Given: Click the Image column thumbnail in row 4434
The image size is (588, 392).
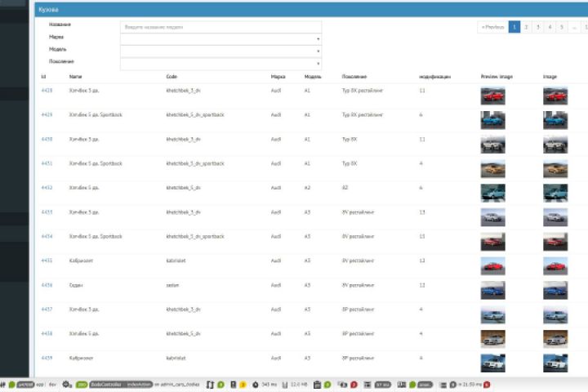Looking at the screenshot, I should 555,242.
